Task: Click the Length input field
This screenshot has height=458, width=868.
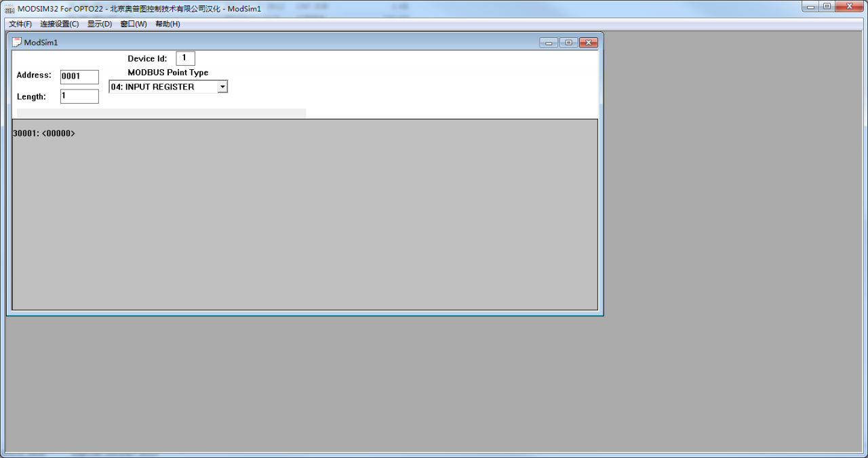Action: pos(79,96)
